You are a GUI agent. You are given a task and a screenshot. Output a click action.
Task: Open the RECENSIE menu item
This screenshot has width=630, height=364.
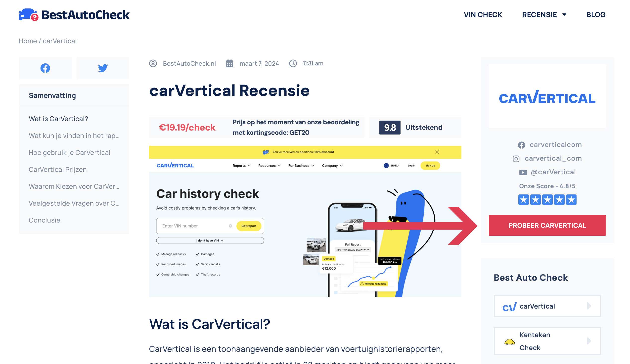click(539, 15)
